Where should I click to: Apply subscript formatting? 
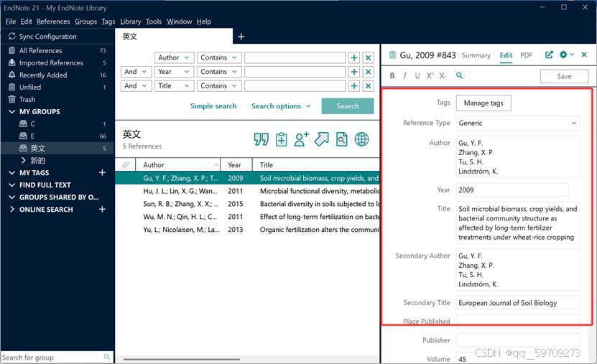pos(443,75)
